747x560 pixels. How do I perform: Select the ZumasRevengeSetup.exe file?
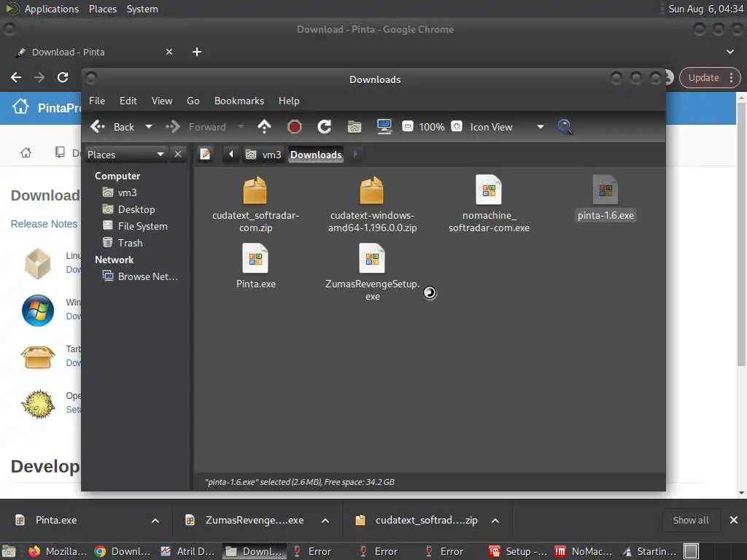tap(372, 273)
